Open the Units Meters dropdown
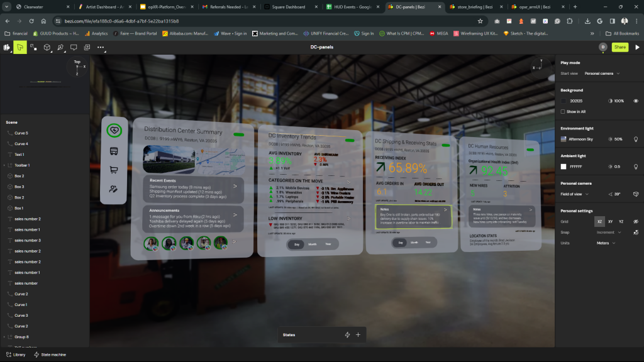Viewport: 644px width, 362px height. (606, 243)
